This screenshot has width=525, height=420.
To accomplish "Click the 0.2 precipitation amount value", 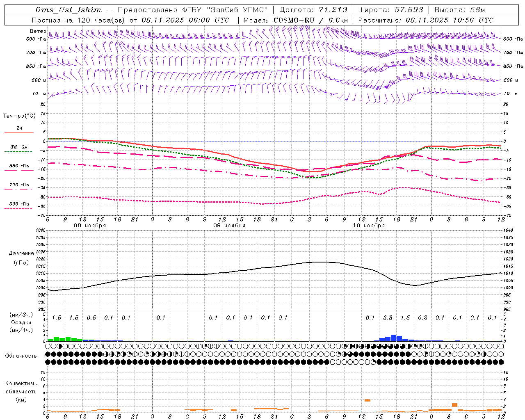I will (x=422, y=317).
